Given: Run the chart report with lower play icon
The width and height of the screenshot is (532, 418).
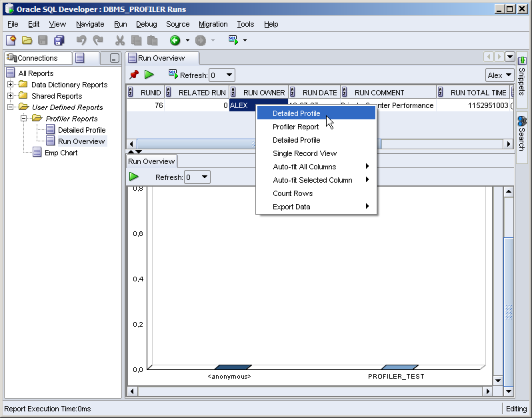Looking at the screenshot, I should point(134,177).
